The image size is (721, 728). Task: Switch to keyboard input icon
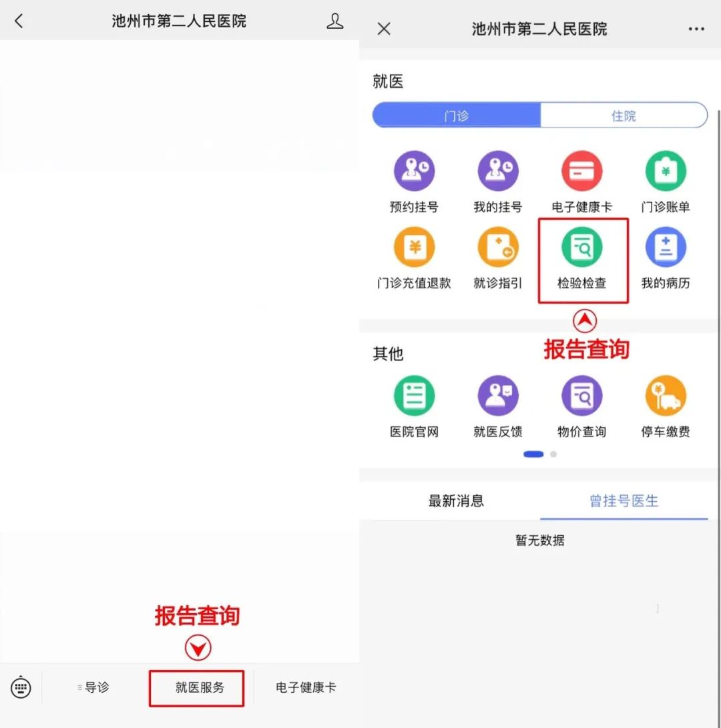(21, 687)
